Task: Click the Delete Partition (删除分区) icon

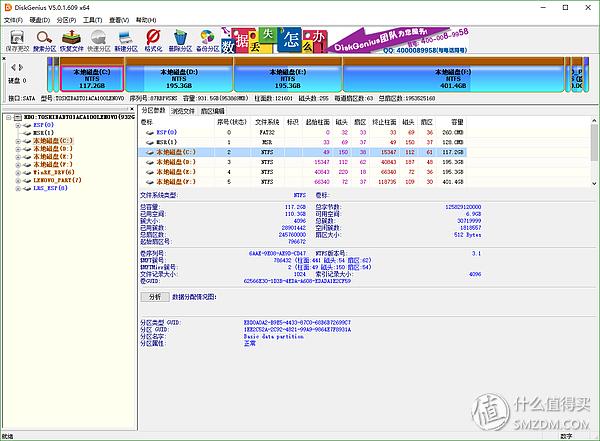Action: click(180, 40)
